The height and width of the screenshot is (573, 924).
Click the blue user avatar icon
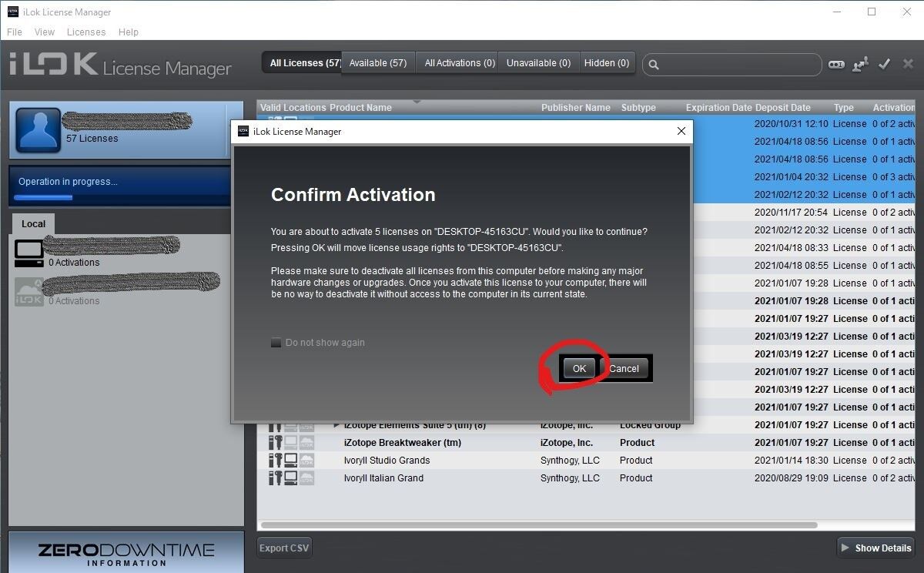pyautogui.click(x=38, y=129)
